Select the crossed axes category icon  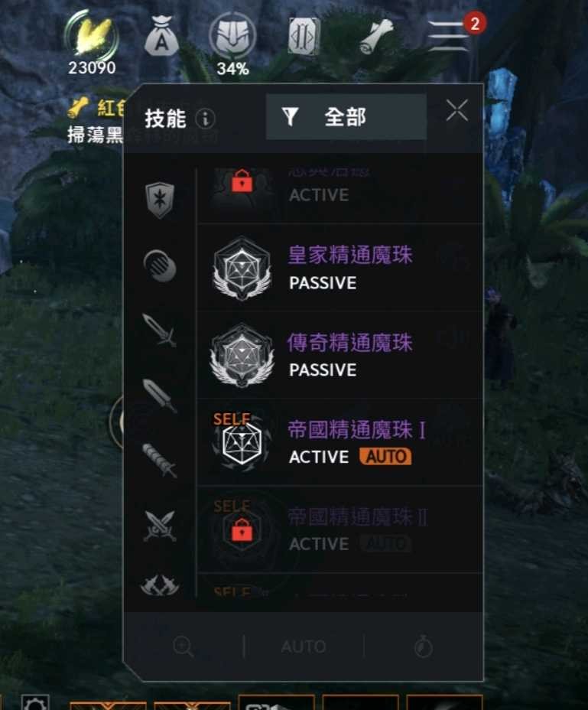pyautogui.click(x=159, y=585)
